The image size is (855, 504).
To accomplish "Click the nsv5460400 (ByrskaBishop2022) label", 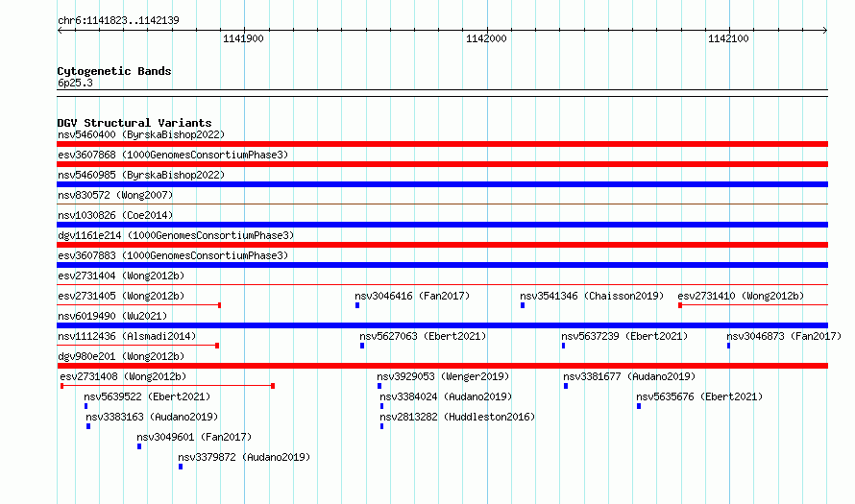I will (141, 134).
